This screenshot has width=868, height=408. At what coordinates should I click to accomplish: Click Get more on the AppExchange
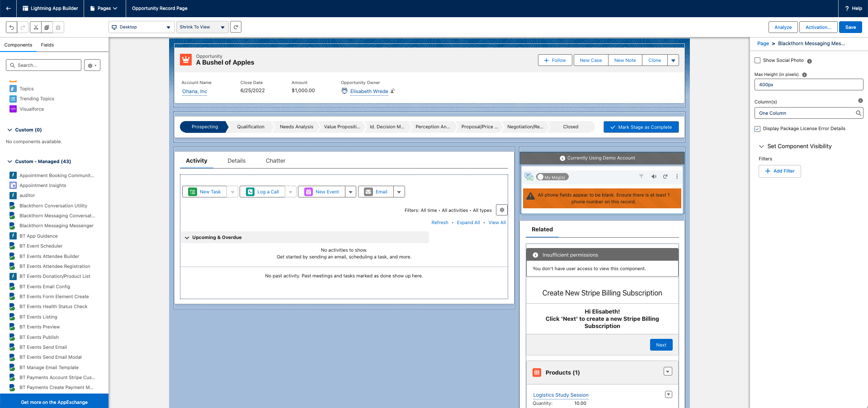[54, 402]
